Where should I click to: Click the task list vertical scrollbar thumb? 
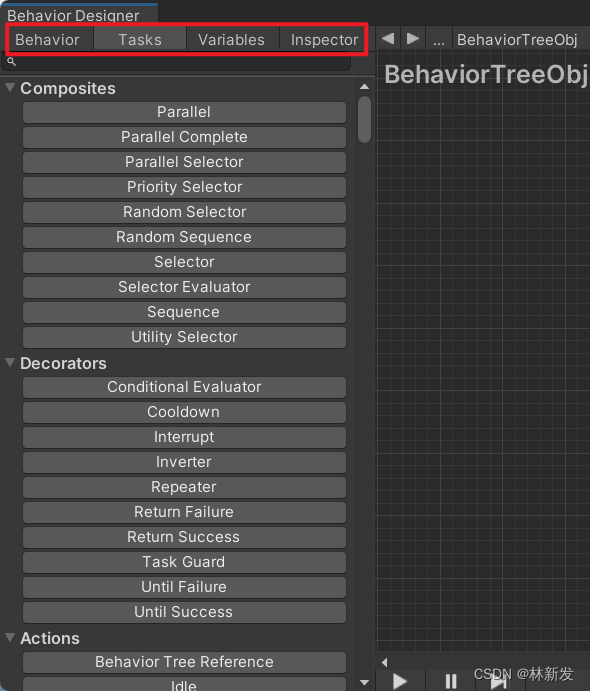pyautogui.click(x=364, y=119)
